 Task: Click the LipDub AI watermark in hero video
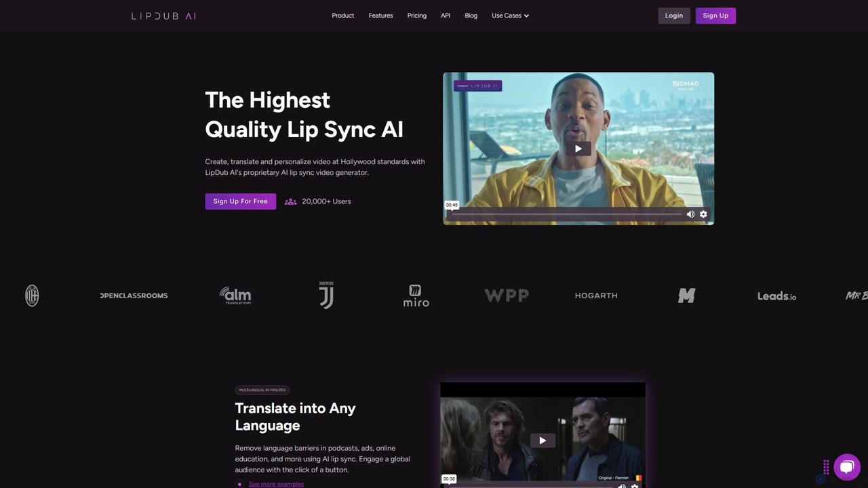point(478,86)
